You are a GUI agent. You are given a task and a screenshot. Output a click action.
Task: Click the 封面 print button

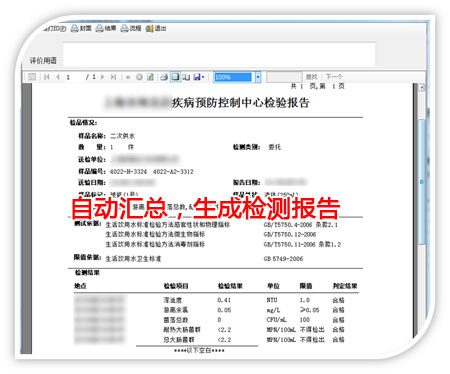click(81, 28)
